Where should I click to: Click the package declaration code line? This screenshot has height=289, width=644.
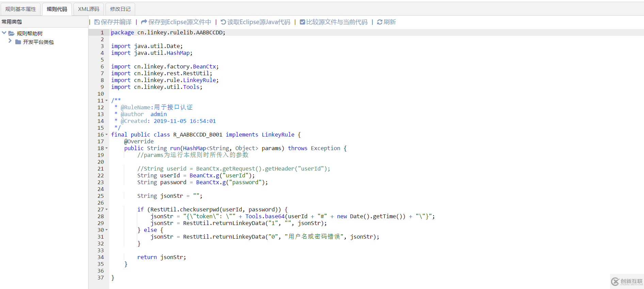point(168,33)
